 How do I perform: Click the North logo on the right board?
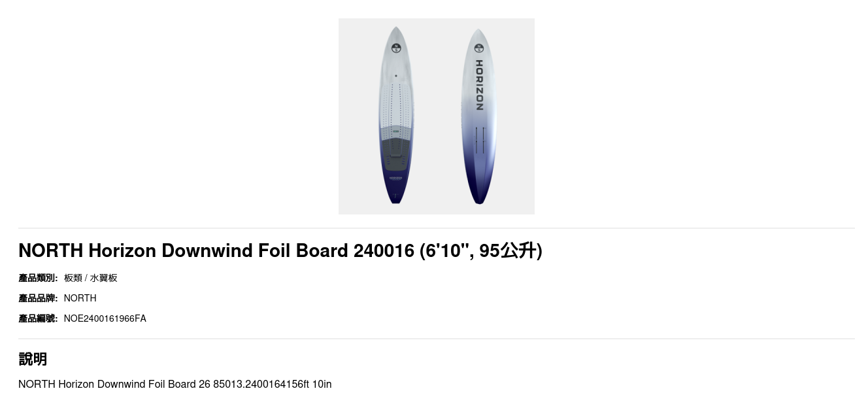click(478, 48)
